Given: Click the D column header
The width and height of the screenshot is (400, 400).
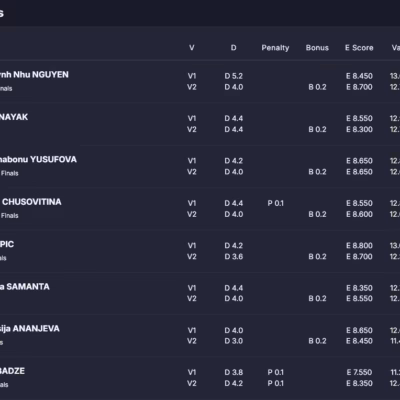Looking at the screenshot, I should click(x=233, y=48).
